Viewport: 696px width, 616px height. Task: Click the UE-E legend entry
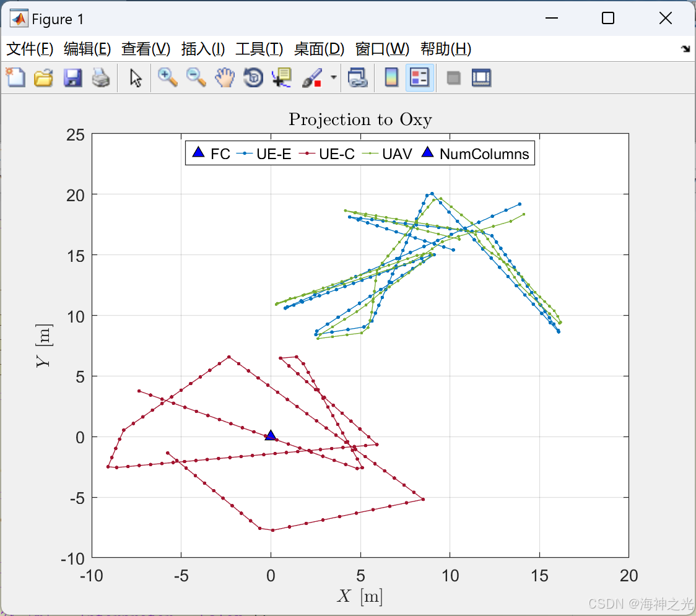click(264, 154)
